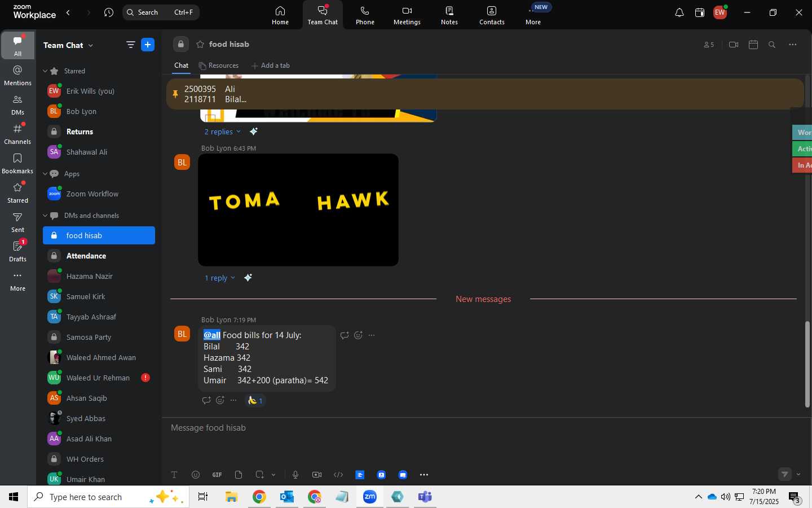Image resolution: width=812 pixels, height=508 pixels.
Task: Open DMs in the left sidebar
Action: (18, 104)
